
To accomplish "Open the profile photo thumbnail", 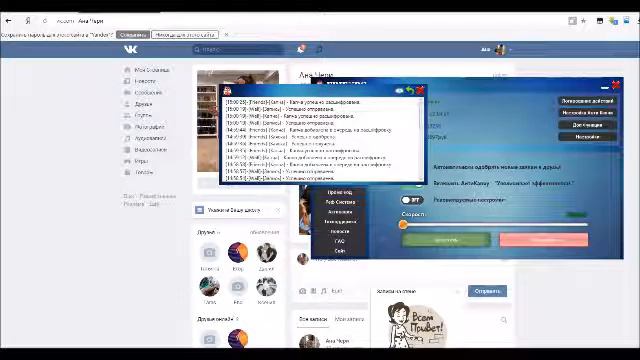I will coord(238,121).
